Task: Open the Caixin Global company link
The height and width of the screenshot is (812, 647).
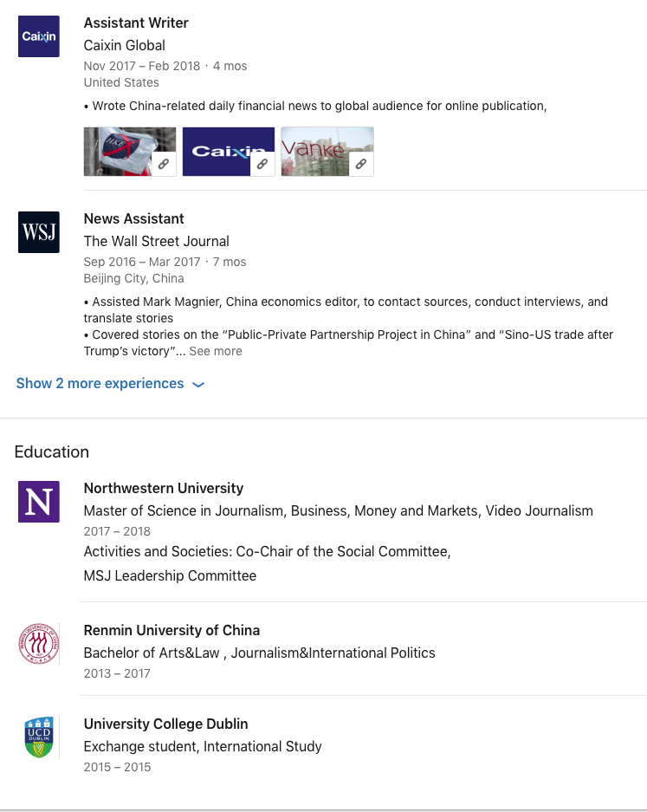Action: coord(124,45)
